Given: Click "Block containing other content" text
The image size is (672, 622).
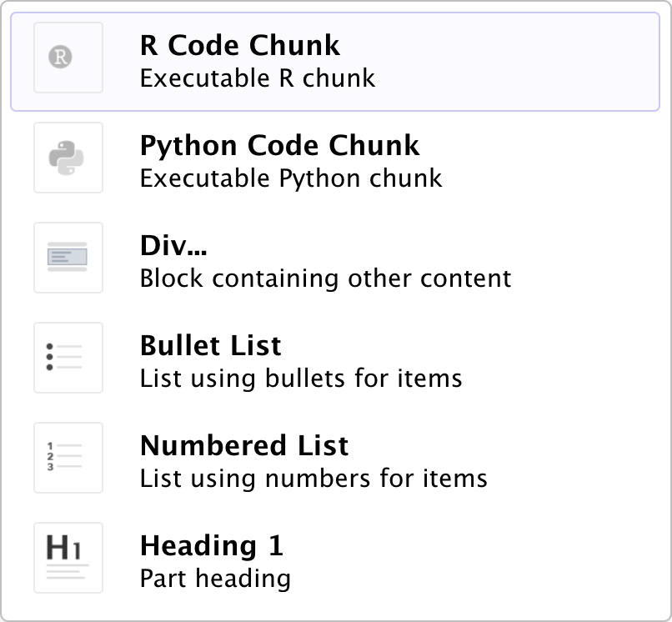Looking at the screenshot, I should [x=325, y=278].
